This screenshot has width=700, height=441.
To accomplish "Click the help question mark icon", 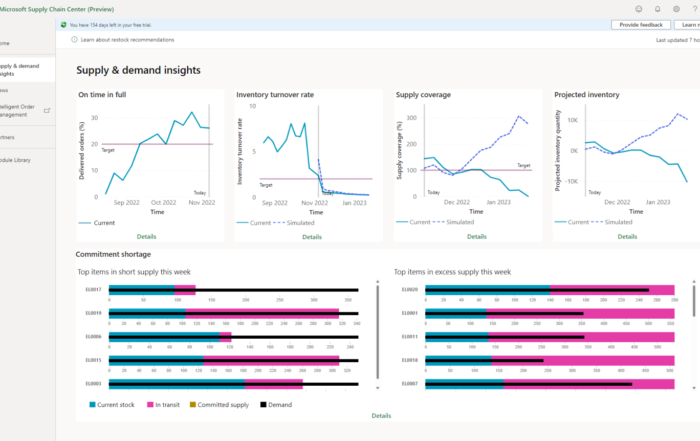I will coord(695,9).
